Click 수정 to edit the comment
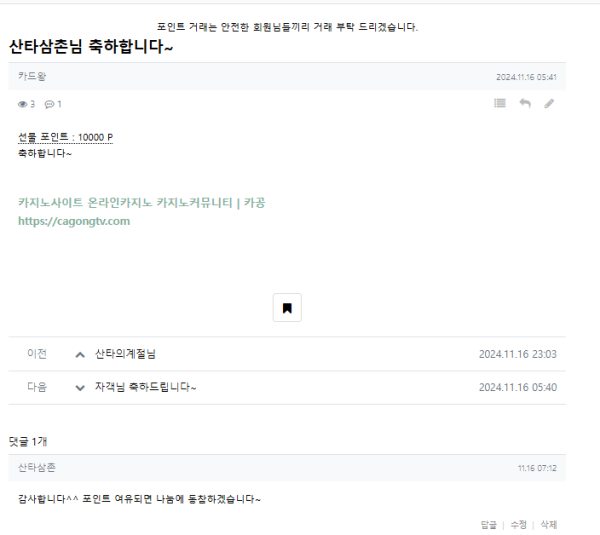Screen dimensions: 600x535 click(x=518, y=525)
